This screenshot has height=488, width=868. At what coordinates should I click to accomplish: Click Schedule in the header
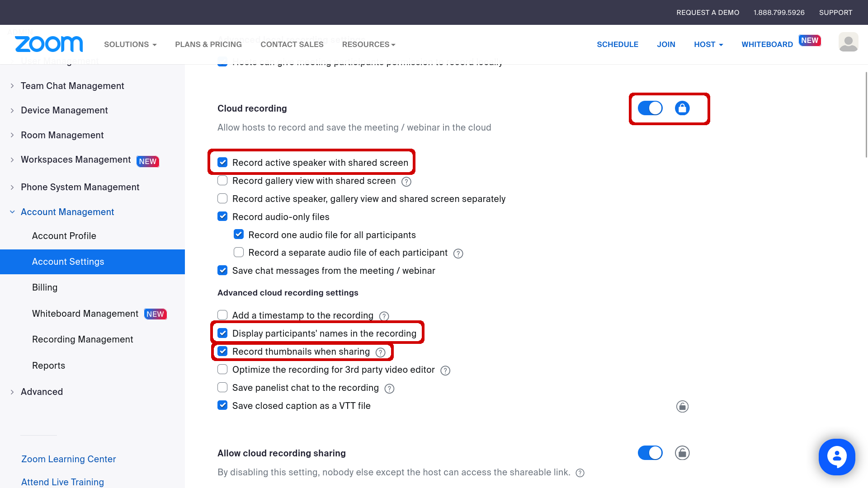coord(618,44)
